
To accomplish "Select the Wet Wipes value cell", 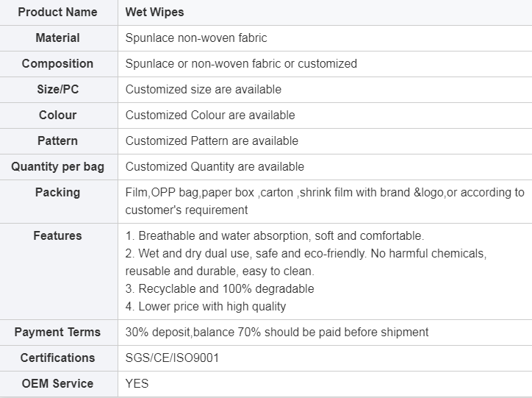I will [x=325, y=13].
